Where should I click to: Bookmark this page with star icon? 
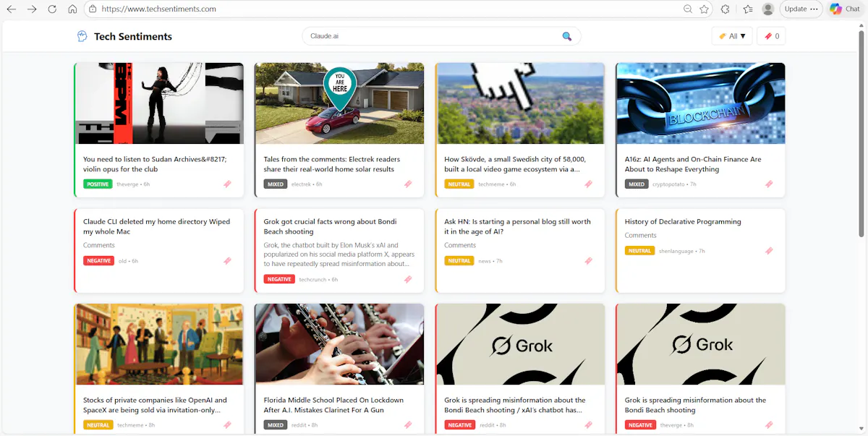point(705,9)
